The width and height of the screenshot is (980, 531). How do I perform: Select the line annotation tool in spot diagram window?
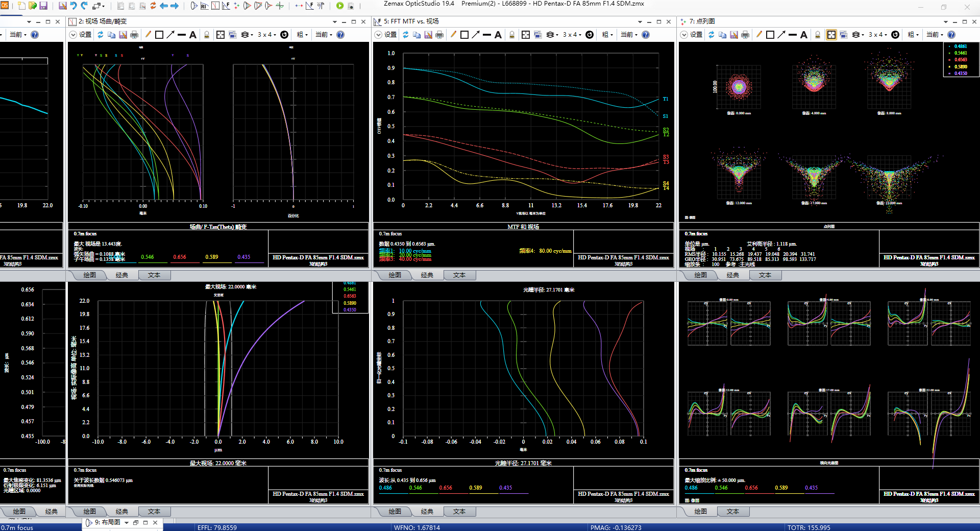(793, 35)
